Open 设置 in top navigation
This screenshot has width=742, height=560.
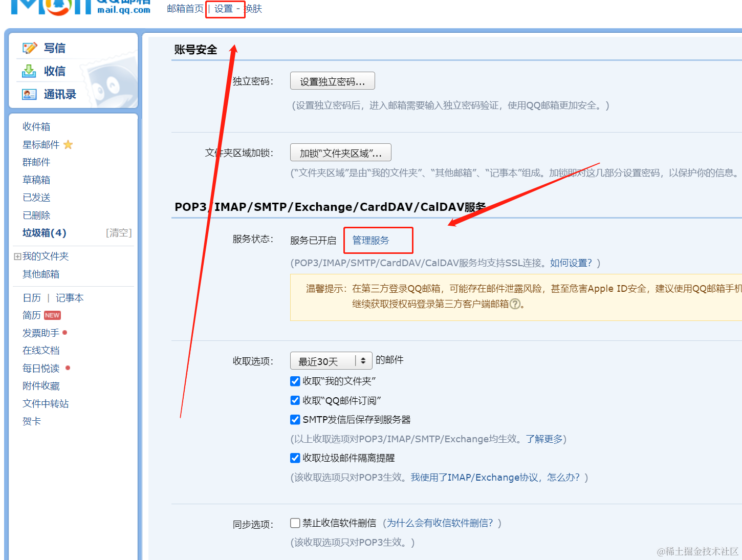pos(224,9)
